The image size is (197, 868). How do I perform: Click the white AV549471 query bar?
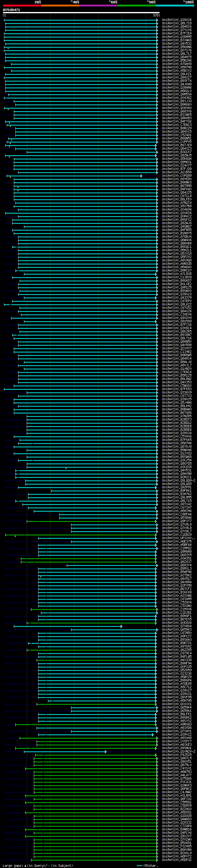pyautogui.click(x=81, y=12)
